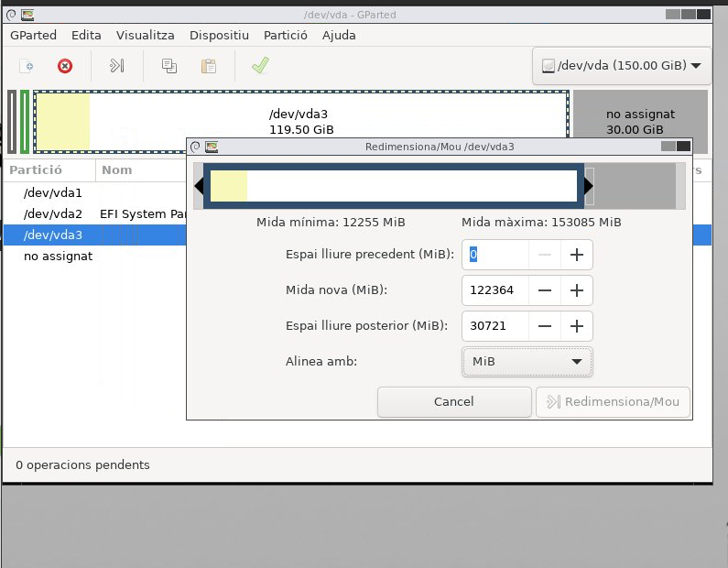Click the Redimensiona/Mou button

tap(613, 401)
